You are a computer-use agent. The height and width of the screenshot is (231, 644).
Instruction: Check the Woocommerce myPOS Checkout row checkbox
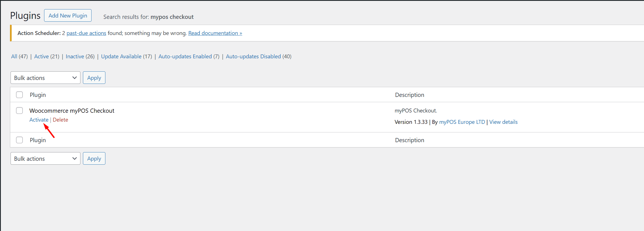pos(19,111)
